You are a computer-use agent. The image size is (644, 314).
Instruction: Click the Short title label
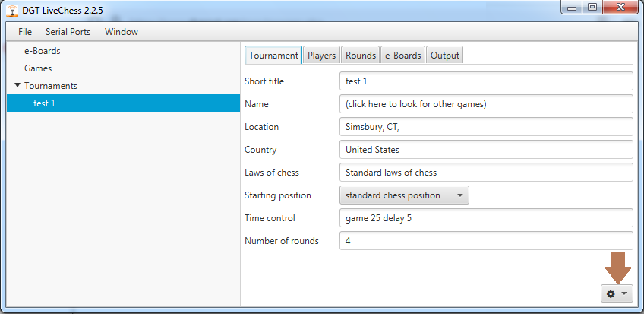click(x=264, y=81)
